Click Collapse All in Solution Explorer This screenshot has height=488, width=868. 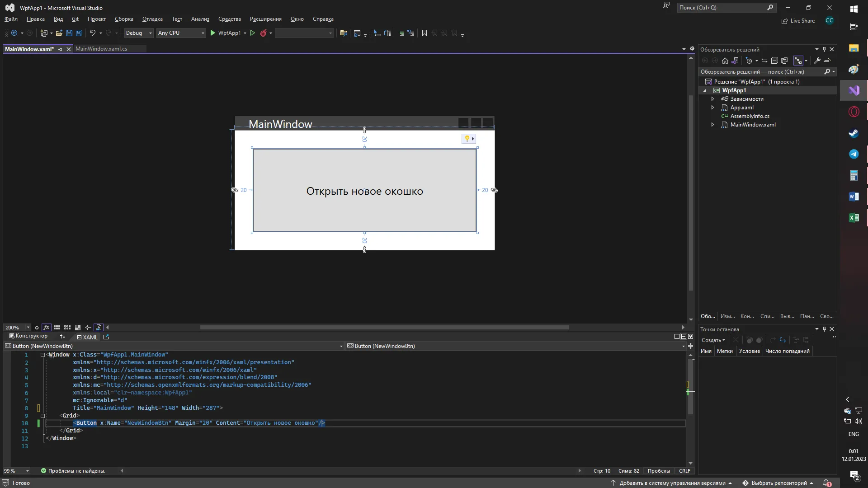[x=774, y=61]
